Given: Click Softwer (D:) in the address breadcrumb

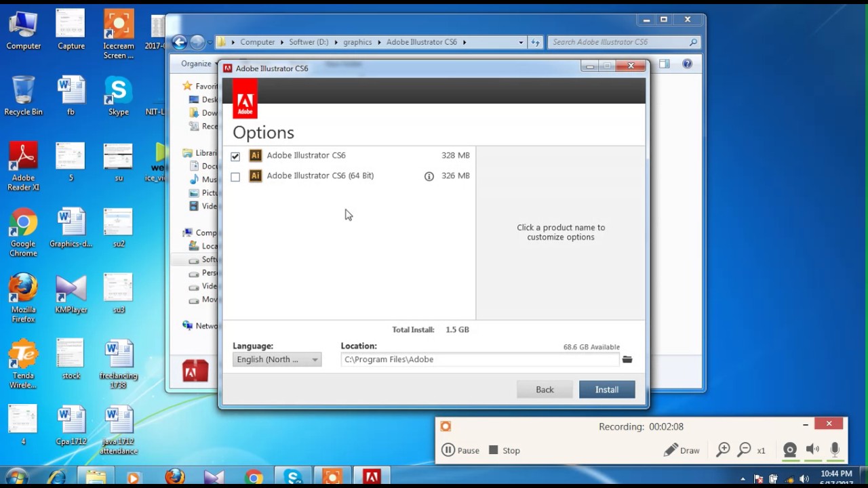Looking at the screenshot, I should coord(309,42).
